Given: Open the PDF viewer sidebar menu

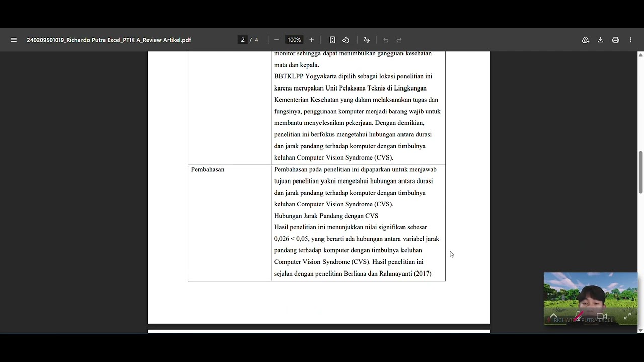Looking at the screenshot, I should tap(14, 40).
